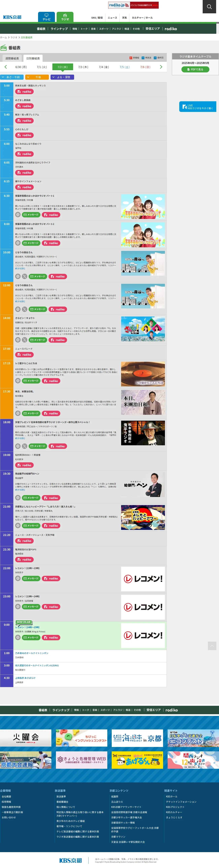The height and width of the screenshot is (868, 219).
Task: Select date 7/6 (日)
Action: [145, 67]
